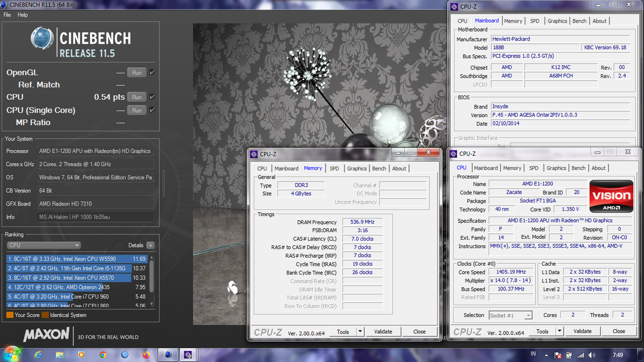Click the taskbar clock showing 7:49

click(618, 355)
